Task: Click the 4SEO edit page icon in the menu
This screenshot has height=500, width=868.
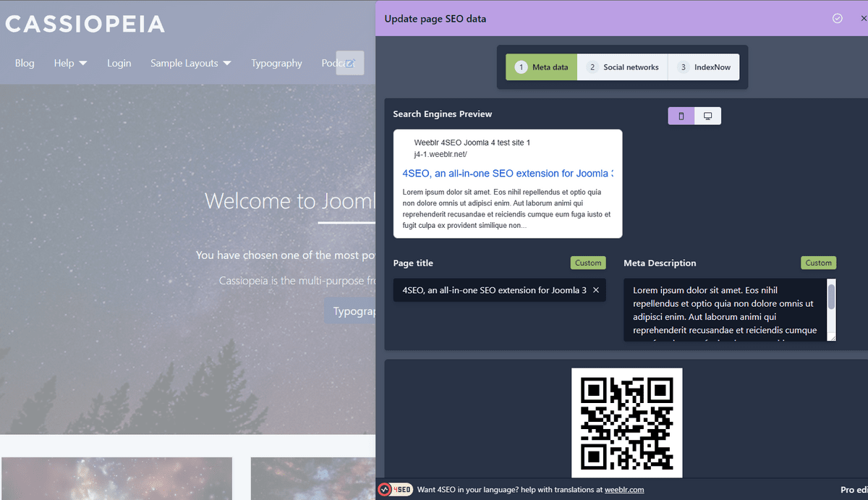Action: click(350, 63)
